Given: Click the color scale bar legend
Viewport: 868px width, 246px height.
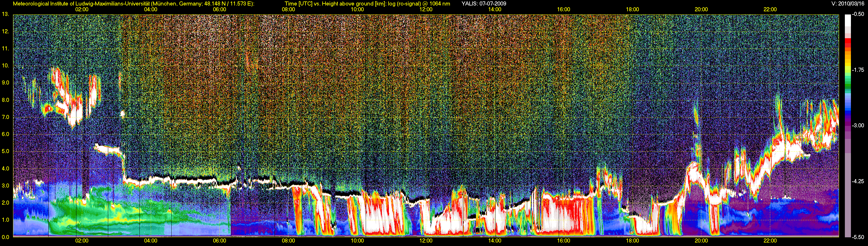Looking at the screenshot, I should pyautogui.click(x=848, y=126).
